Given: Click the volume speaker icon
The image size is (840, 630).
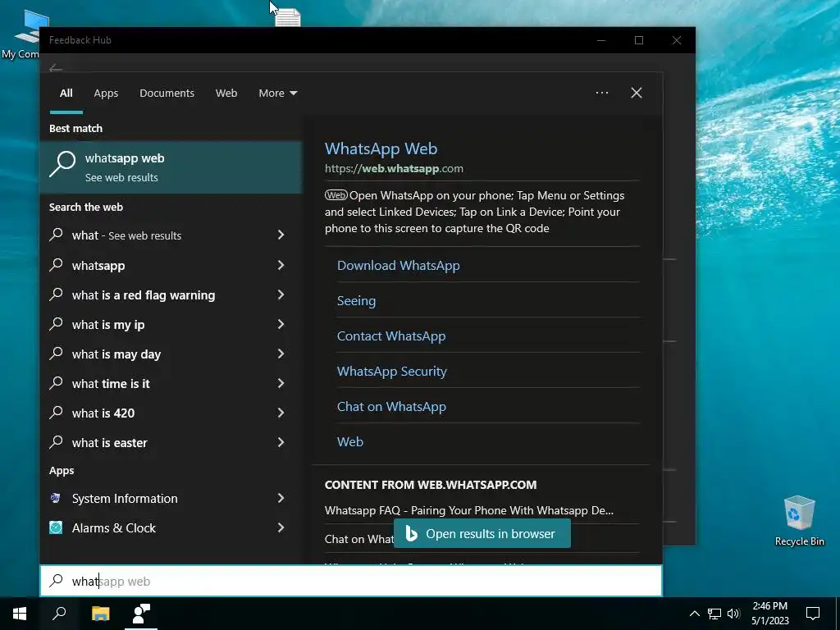Looking at the screenshot, I should point(733,614).
